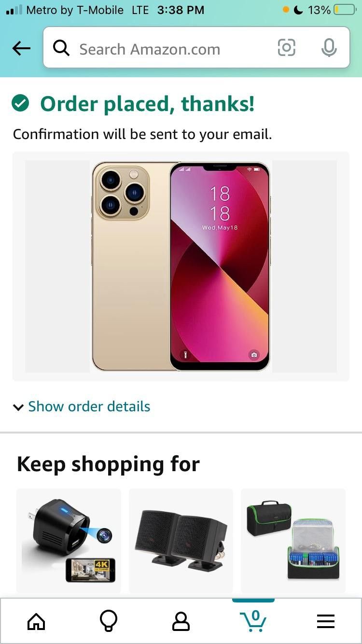The image size is (362, 644).
Task: Select the green battery organizer case product
Action: coord(293,541)
